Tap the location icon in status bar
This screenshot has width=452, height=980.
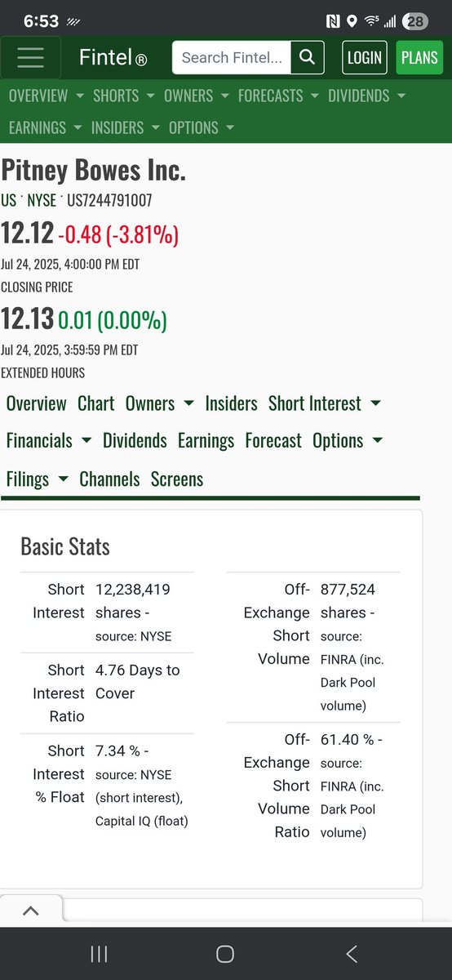tap(352, 21)
